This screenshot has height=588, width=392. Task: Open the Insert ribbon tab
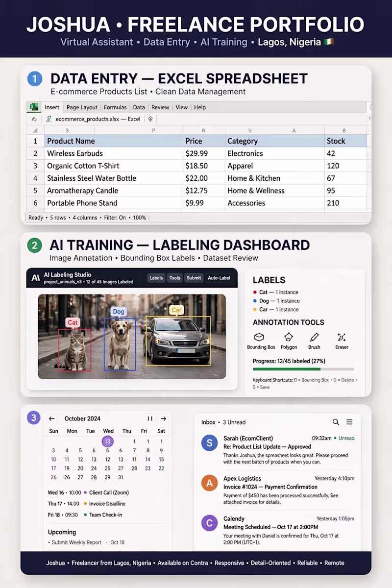(x=52, y=107)
